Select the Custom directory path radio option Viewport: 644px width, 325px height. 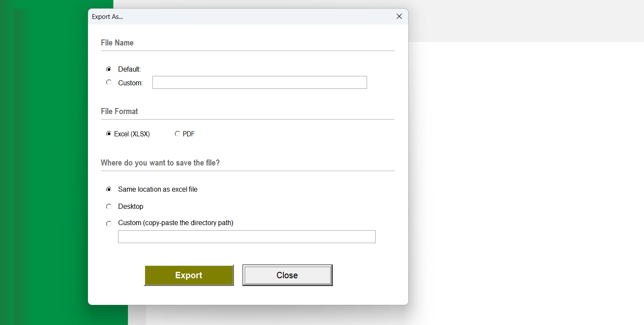click(109, 223)
